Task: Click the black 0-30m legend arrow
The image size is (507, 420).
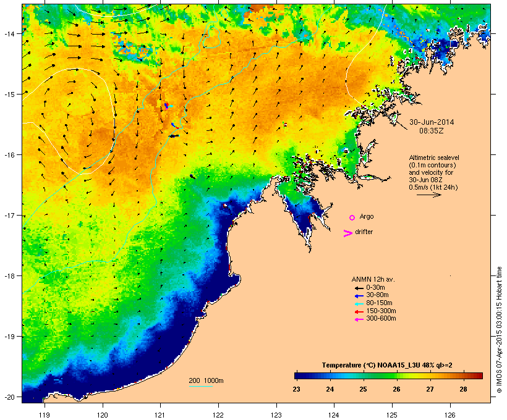Action: (359, 288)
